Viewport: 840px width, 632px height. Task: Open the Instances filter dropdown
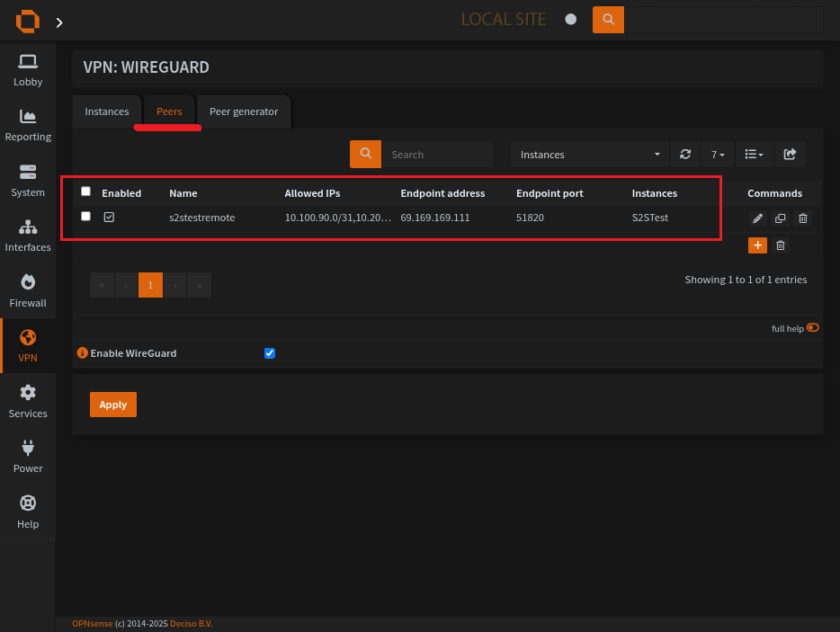point(590,155)
